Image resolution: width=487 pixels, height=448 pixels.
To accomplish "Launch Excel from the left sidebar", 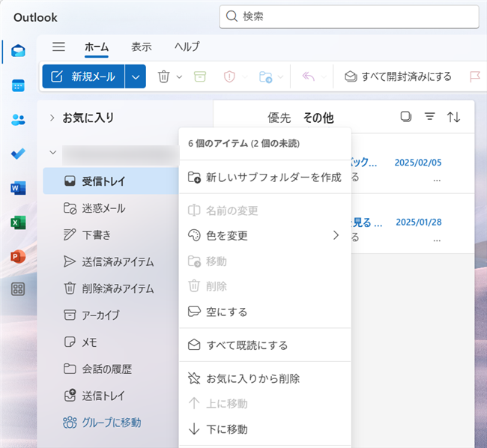I will 18,222.
